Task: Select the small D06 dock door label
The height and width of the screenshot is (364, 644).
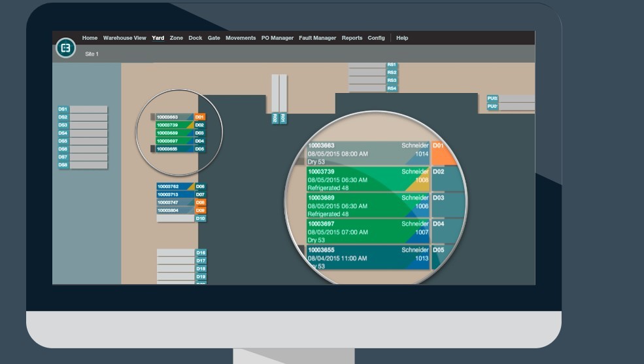Action: (201, 187)
